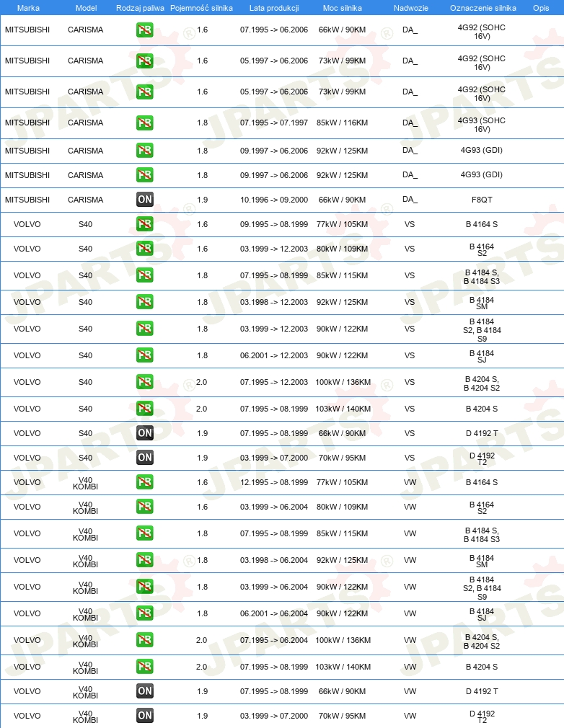Click the Opis column header
This screenshot has height=728, width=564.
(541, 8)
